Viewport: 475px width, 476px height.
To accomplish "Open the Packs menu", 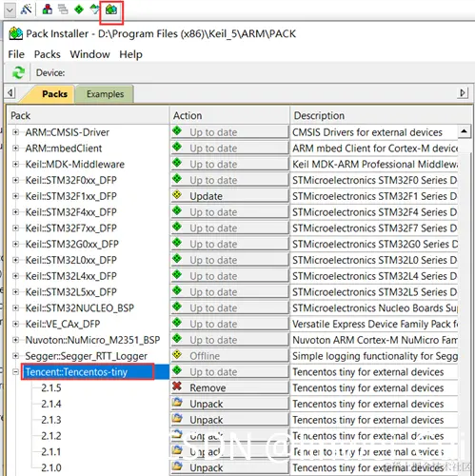I will pyautogui.click(x=48, y=54).
